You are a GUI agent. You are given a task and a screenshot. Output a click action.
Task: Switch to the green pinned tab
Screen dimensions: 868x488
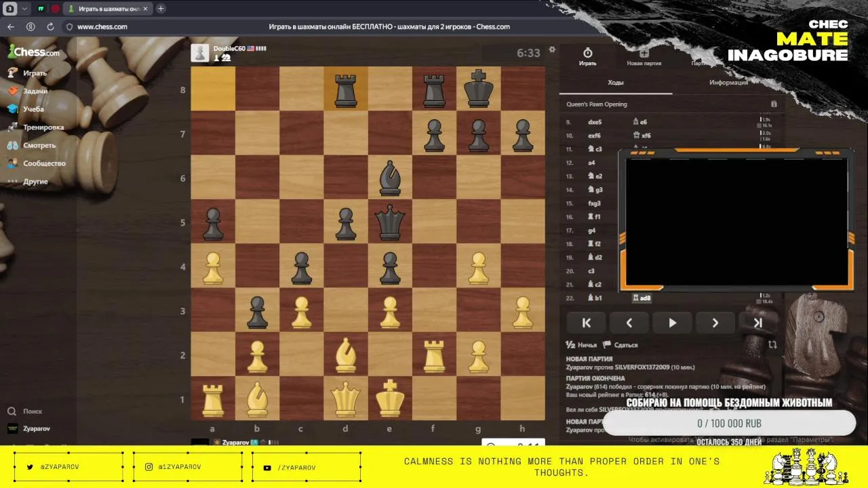[x=41, y=9]
